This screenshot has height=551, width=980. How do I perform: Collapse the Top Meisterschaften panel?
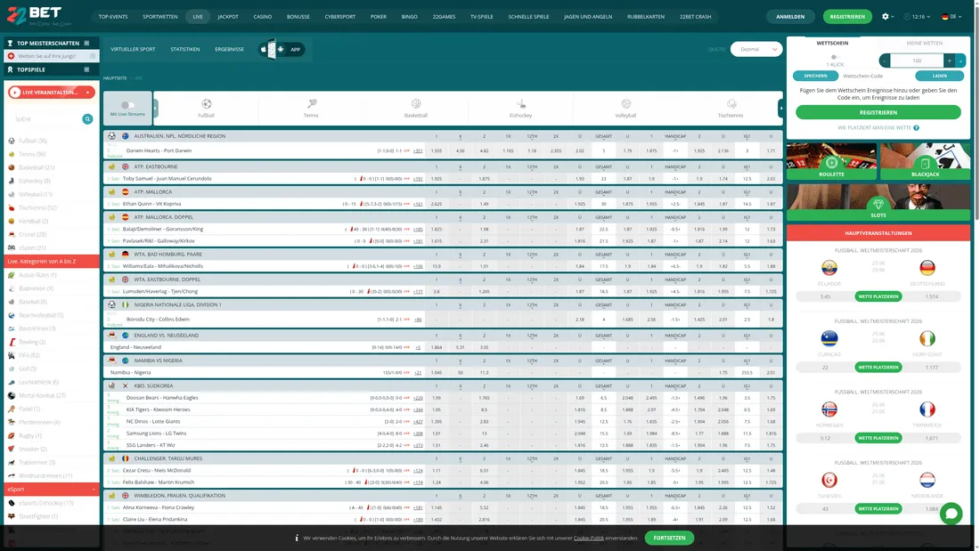(x=87, y=43)
